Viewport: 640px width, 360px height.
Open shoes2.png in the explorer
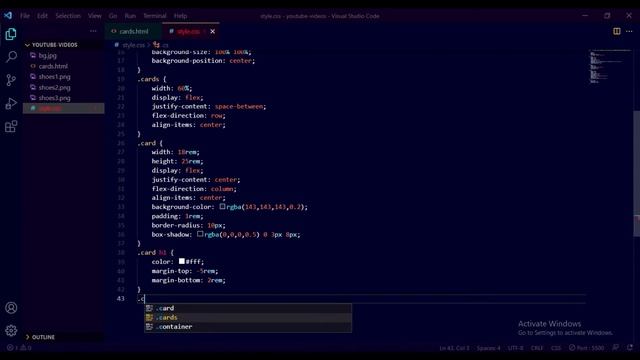point(54,87)
